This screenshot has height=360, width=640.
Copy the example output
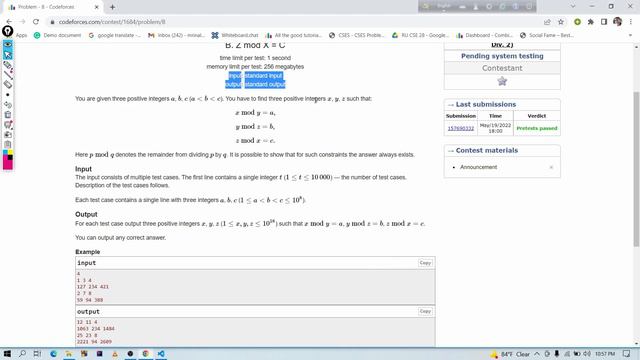[425, 311]
